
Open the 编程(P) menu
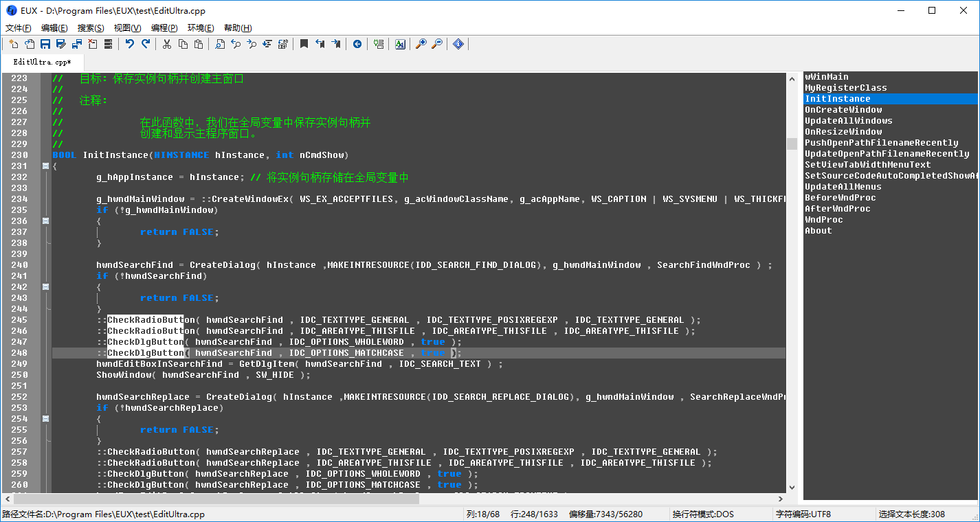pos(164,28)
